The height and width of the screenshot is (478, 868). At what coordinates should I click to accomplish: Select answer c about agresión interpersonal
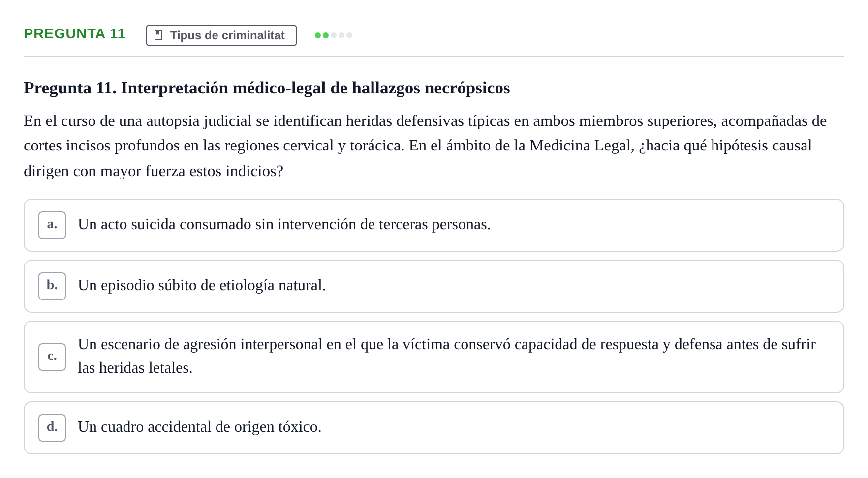(434, 357)
